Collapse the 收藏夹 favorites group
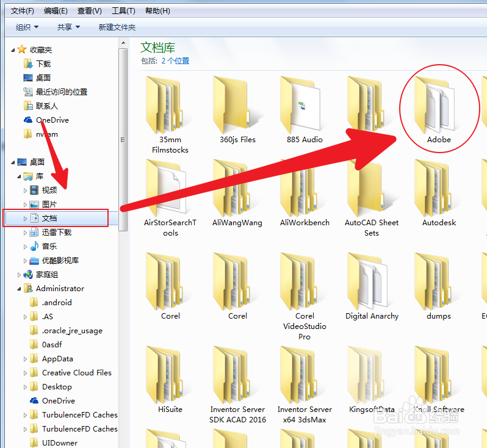This screenshot has height=448, width=487. (x=13, y=50)
